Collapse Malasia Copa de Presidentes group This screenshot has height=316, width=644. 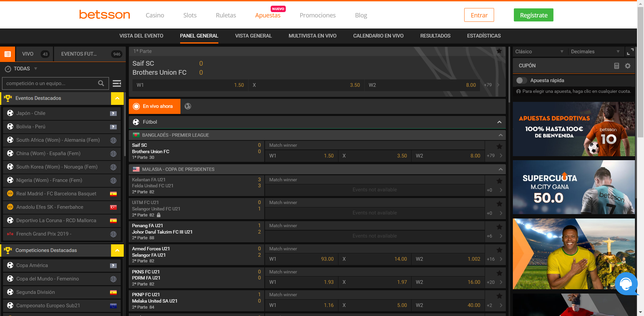coord(500,169)
